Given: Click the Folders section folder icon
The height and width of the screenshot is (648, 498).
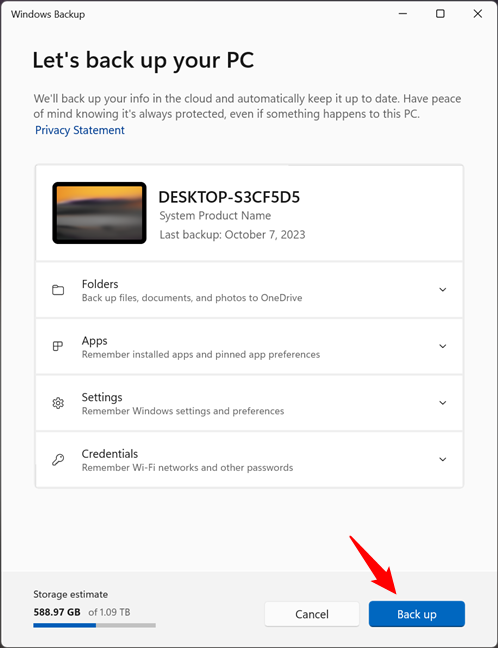Looking at the screenshot, I should click(x=58, y=290).
